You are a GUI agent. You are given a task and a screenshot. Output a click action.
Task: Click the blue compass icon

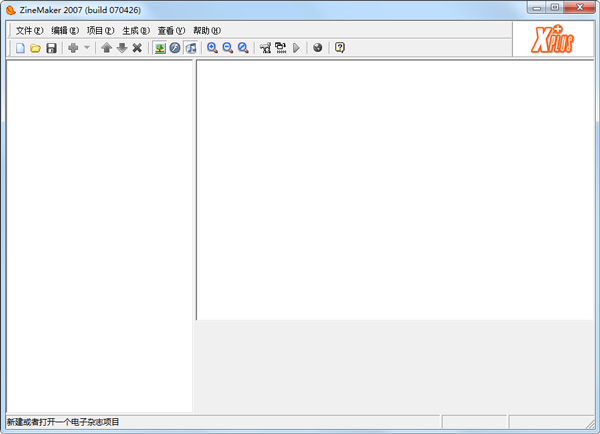(x=175, y=48)
